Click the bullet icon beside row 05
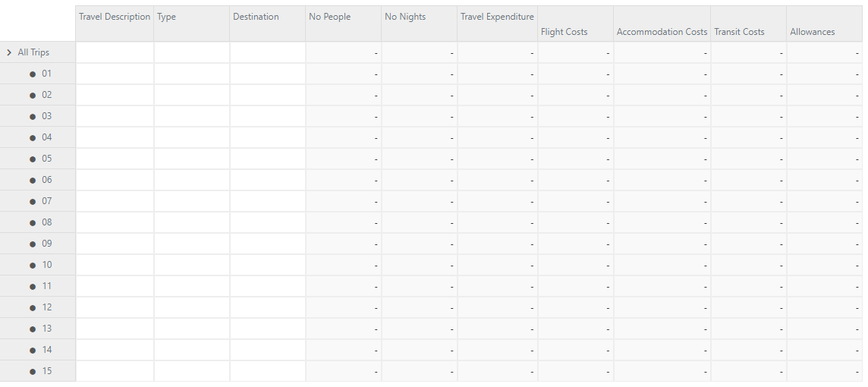The image size is (868, 387). coord(33,159)
